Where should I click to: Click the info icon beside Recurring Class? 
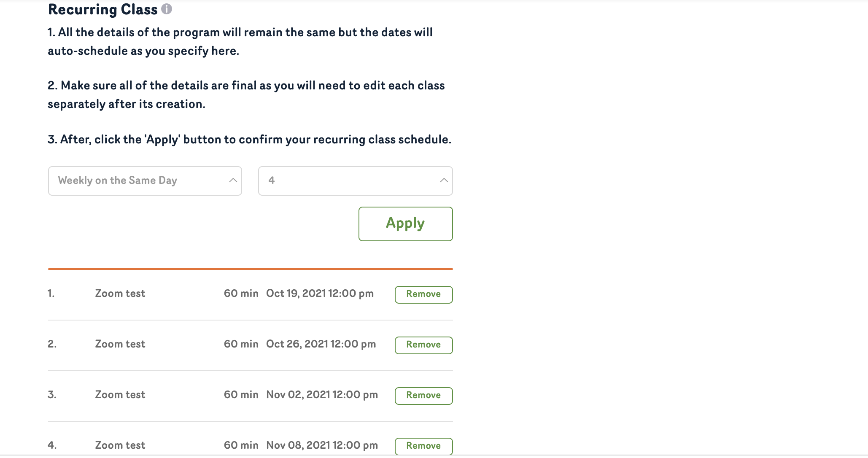(167, 9)
